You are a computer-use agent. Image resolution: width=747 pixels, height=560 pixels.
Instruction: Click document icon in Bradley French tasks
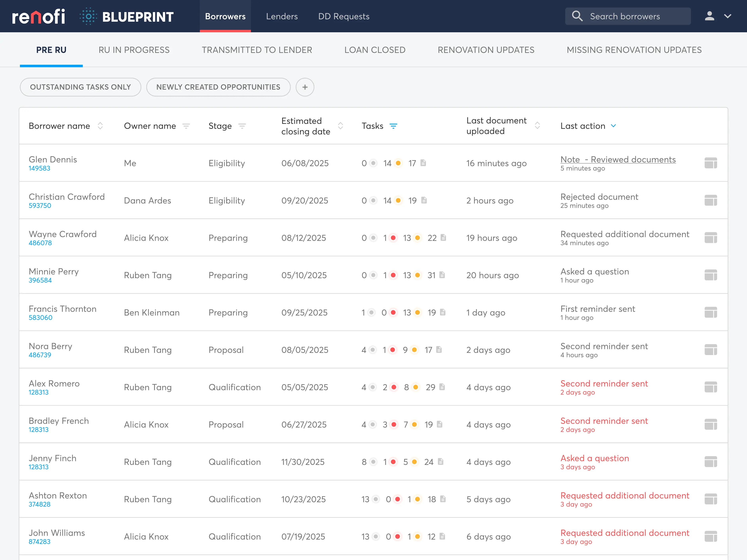440,424
